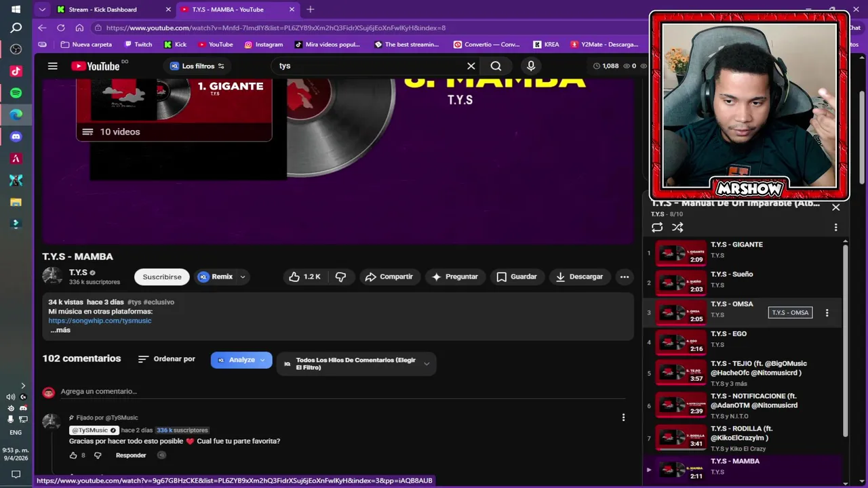Click the Agrega un comentario field
Image resolution: width=868 pixels, height=488 pixels.
[x=342, y=391]
